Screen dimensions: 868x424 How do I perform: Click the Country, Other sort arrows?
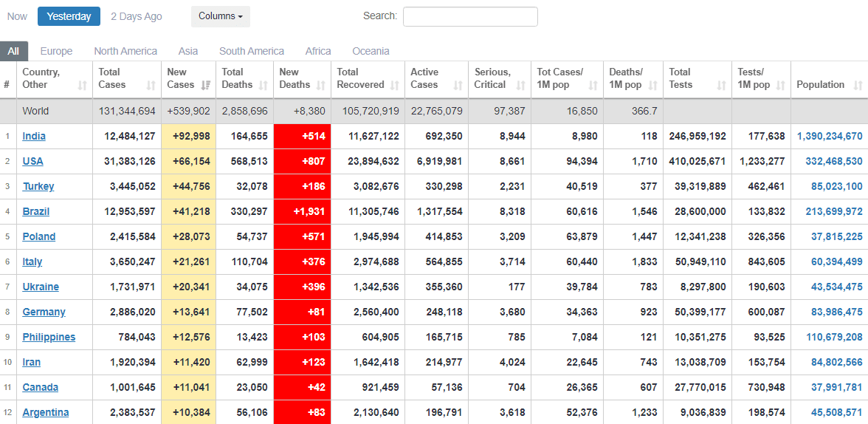[82, 85]
